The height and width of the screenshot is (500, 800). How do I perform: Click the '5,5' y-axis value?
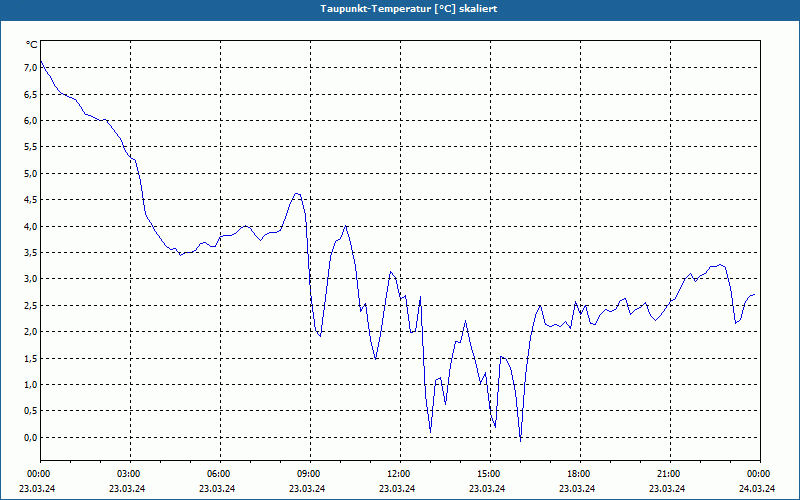click(x=32, y=146)
